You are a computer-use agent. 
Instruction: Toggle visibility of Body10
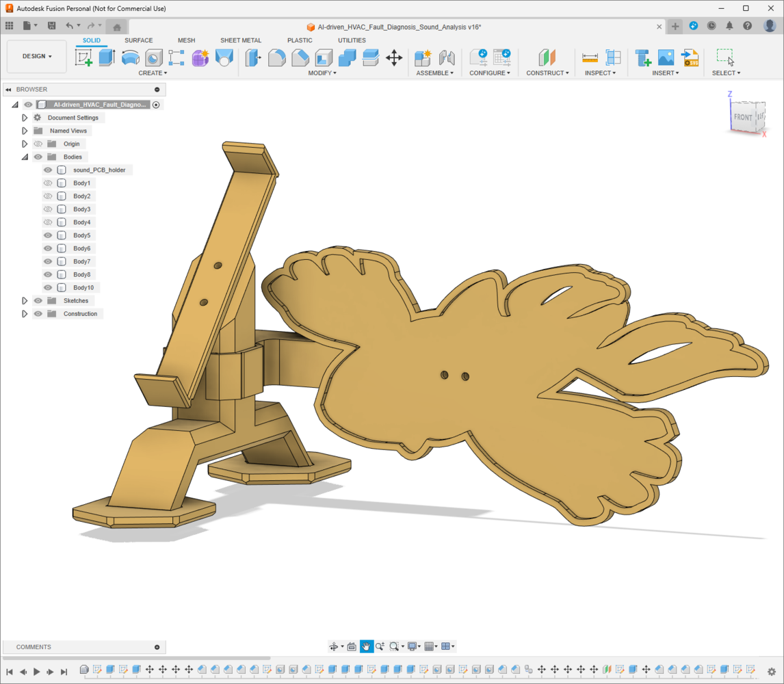(x=48, y=288)
